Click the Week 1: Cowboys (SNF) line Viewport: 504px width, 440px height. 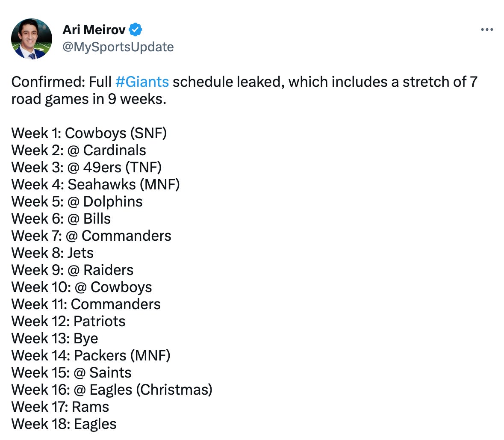(x=89, y=133)
